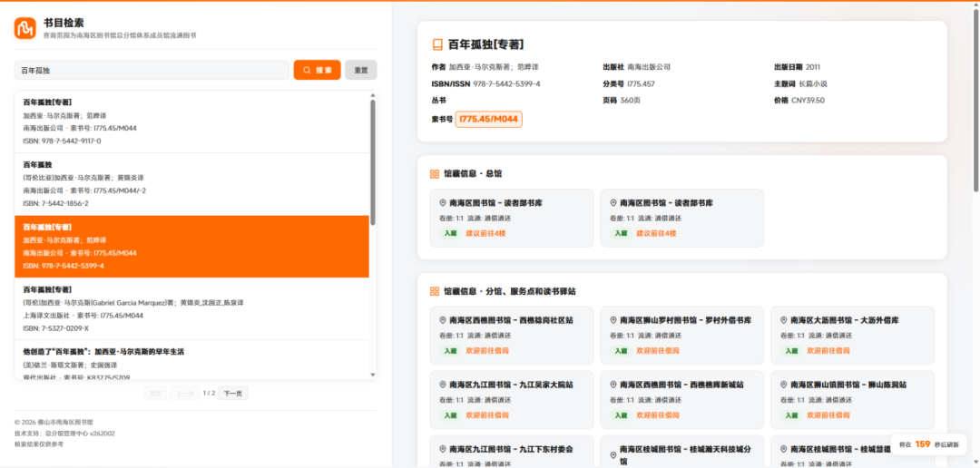Click the grid icon beside 分馆、服务点和读书驿站 heading
This screenshot has width=980, height=468.
pyautogui.click(x=435, y=292)
